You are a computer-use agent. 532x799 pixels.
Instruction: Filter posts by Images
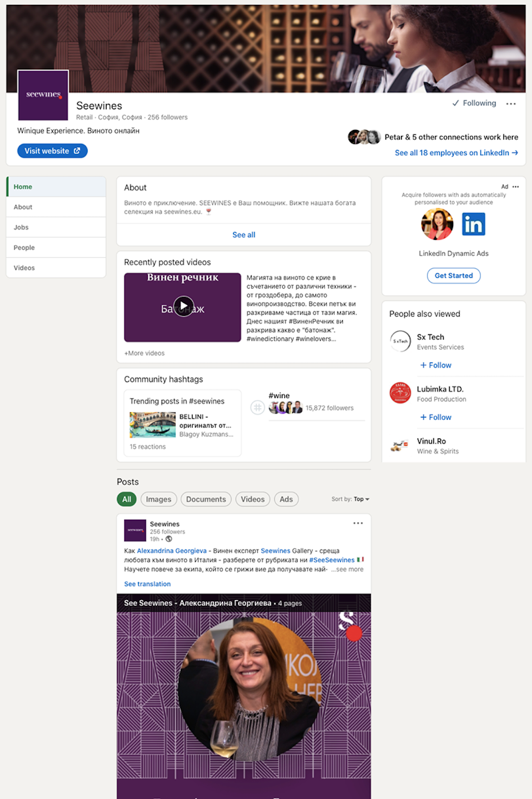(x=159, y=499)
